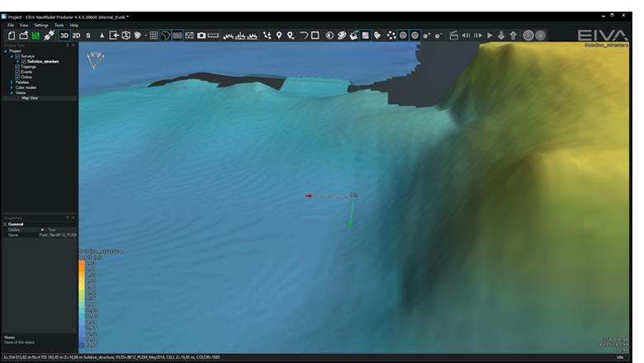Toggle the Online checkbox

(x=17, y=77)
